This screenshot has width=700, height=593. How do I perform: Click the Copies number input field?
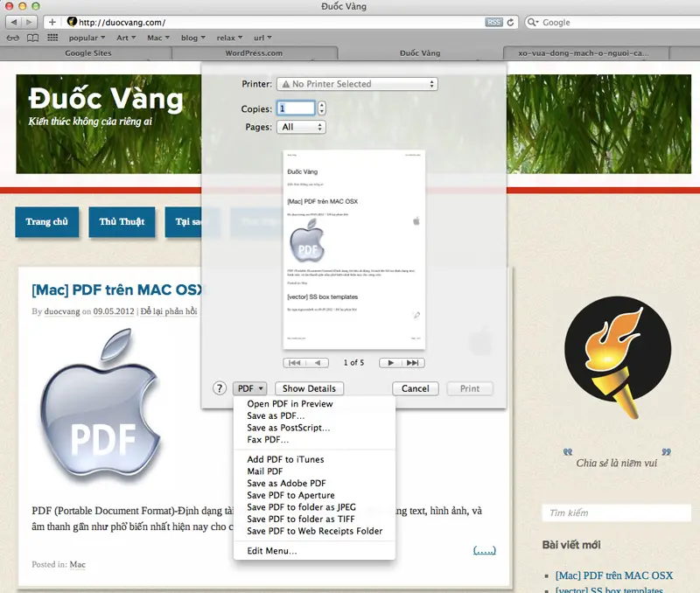tap(296, 108)
